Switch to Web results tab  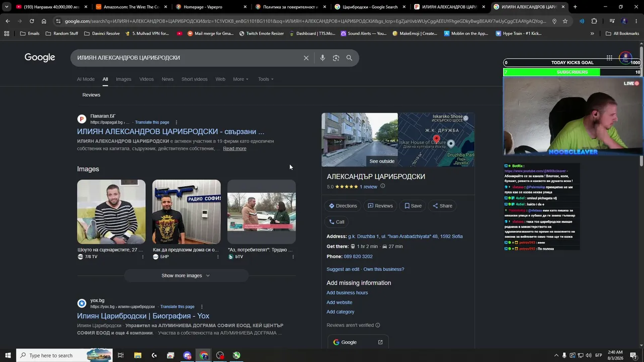pyautogui.click(x=220, y=79)
